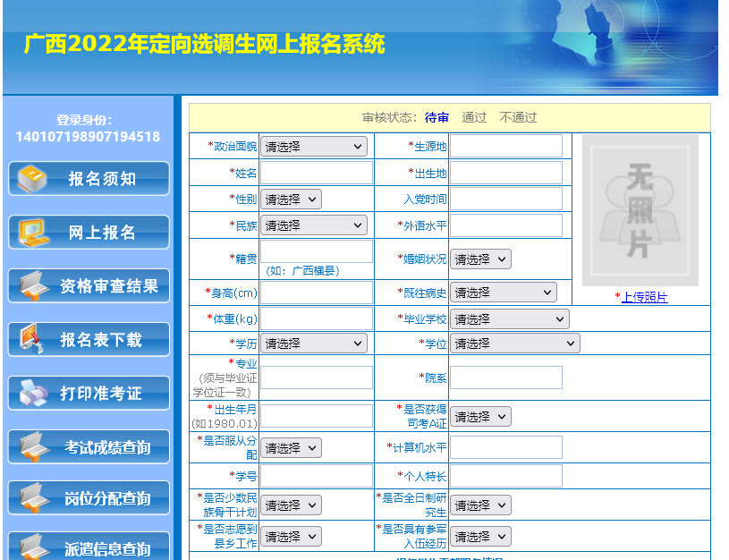Click the 无照片 photo placeholder
Screen dimensions: 729x560
click(x=640, y=210)
